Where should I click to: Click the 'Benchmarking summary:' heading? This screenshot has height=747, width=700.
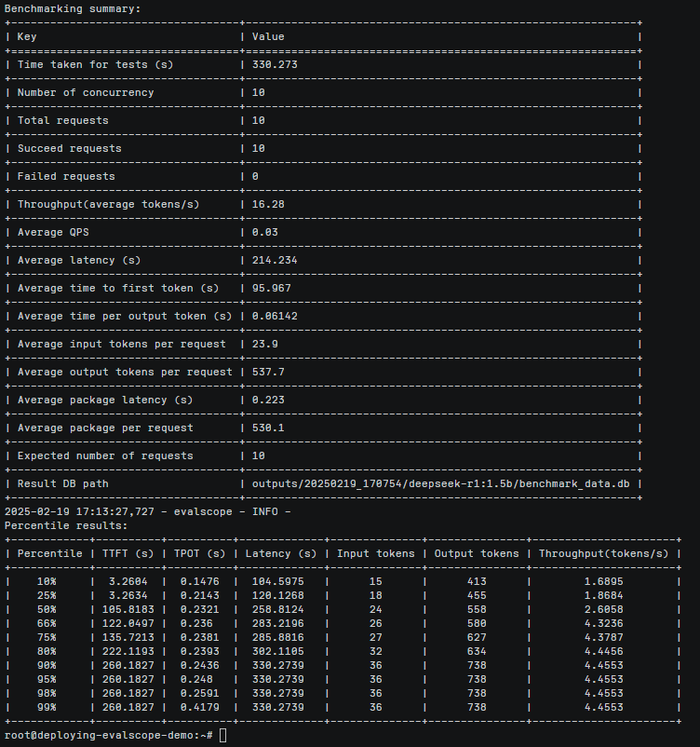click(74, 8)
